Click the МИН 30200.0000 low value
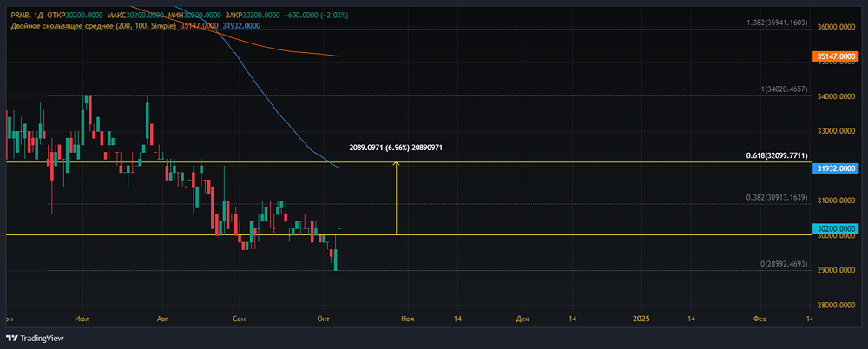This screenshot has height=349, width=868. (x=194, y=16)
